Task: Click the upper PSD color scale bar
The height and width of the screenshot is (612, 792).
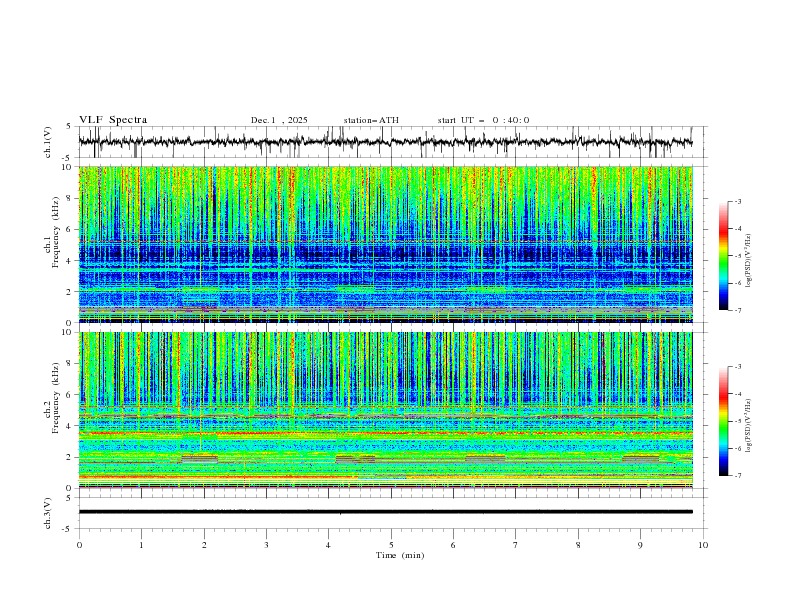Action: (x=724, y=255)
